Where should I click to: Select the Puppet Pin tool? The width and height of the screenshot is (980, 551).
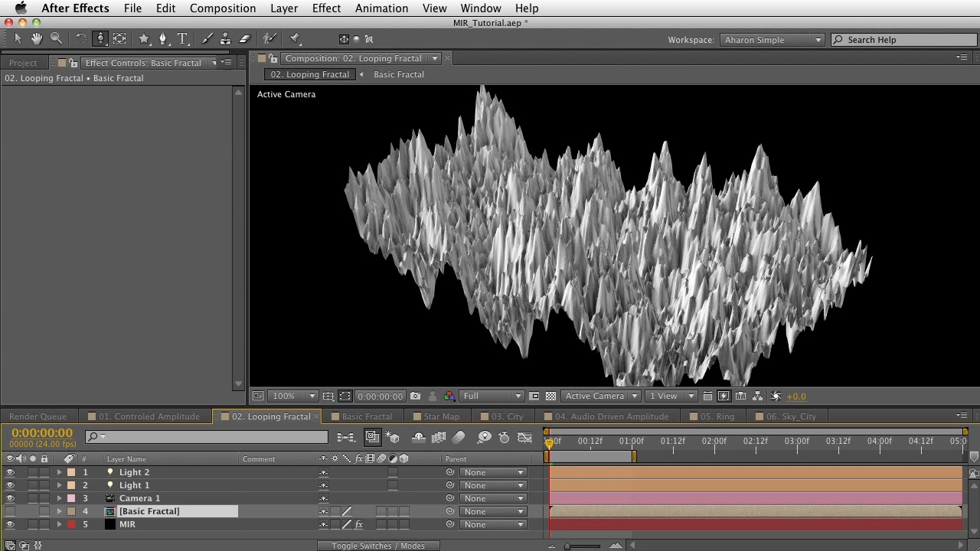[295, 39]
